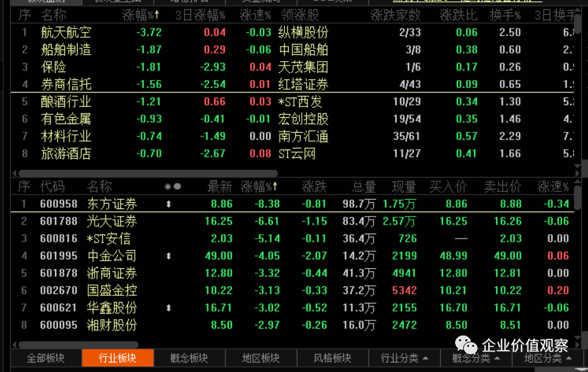Select the 船舶制造 sector row
Viewport: 588px width, 372px height.
coord(292,50)
